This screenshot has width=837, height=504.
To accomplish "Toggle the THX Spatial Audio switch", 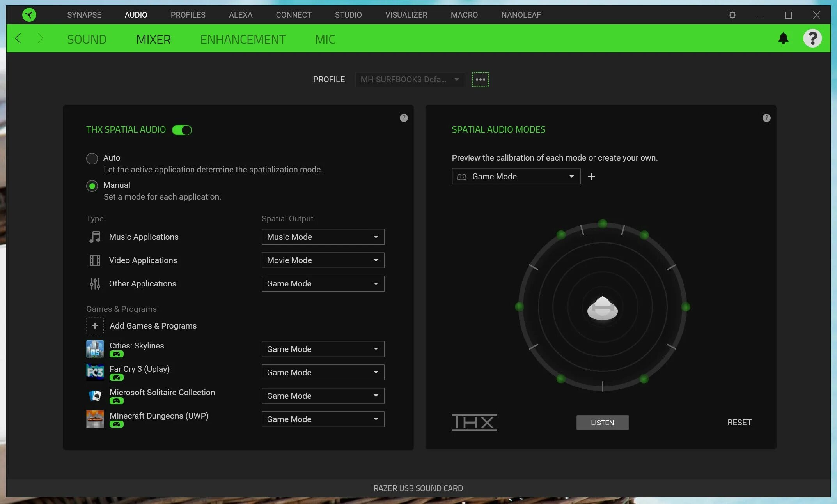I will (x=182, y=130).
